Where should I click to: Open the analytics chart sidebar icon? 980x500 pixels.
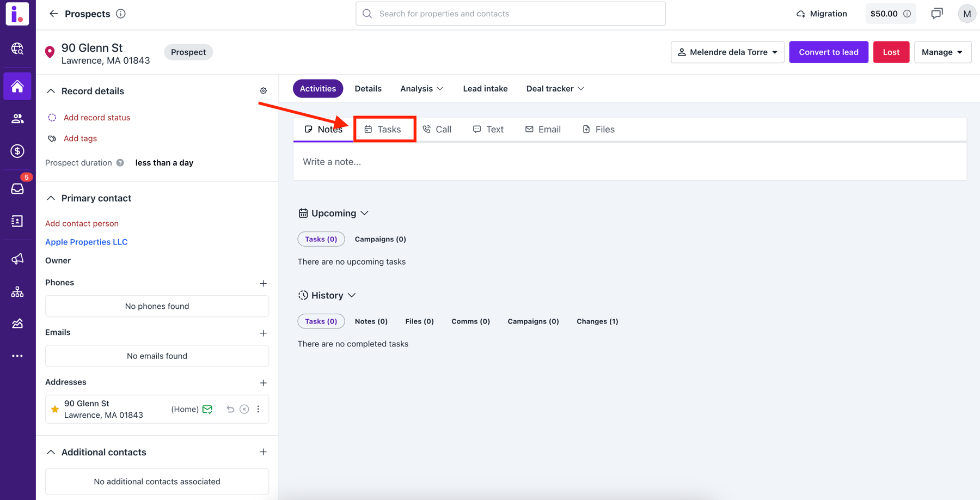click(17, 324)
